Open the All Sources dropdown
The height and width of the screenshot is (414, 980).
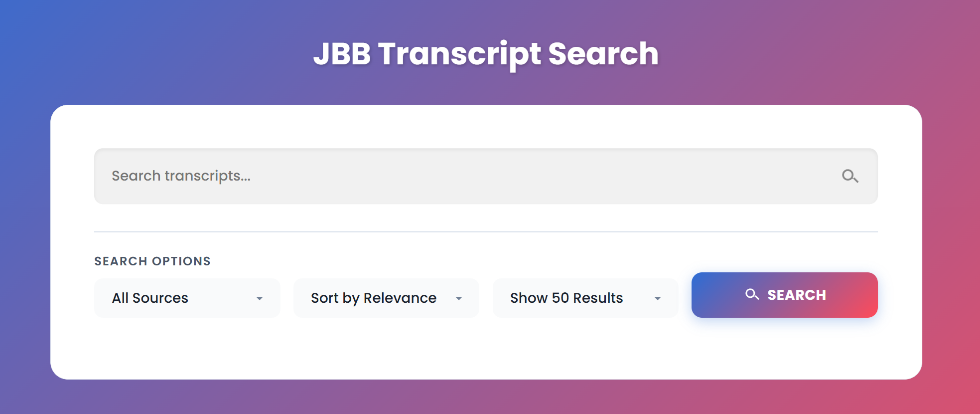pyautogui.click(x=187, y=298)
